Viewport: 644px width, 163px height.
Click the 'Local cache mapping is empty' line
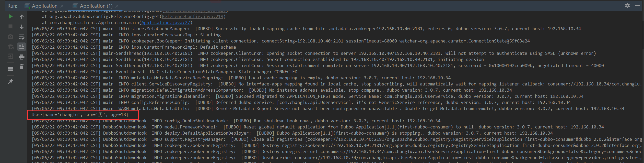click(241, 78)
